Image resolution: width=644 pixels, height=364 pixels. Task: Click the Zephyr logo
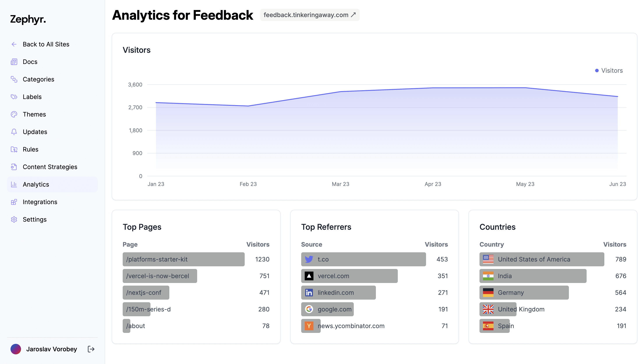pyautogui.click(x=28, y=19)
